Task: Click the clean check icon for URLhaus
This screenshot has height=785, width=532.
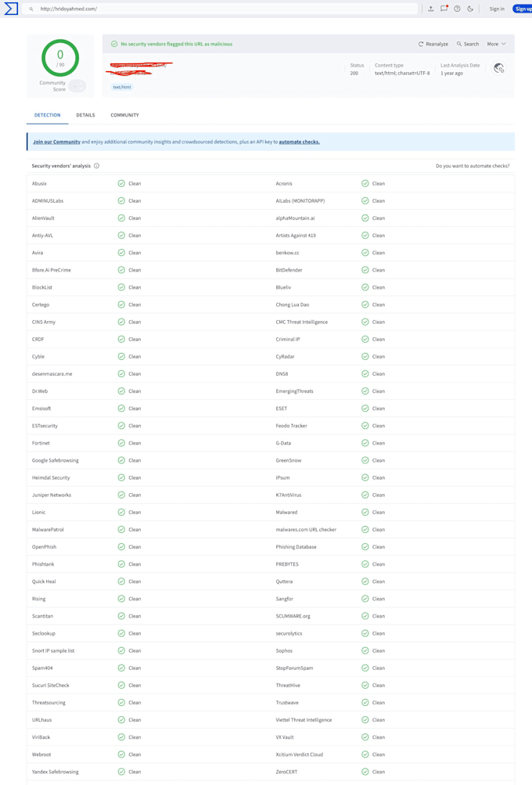Action: 121,720
